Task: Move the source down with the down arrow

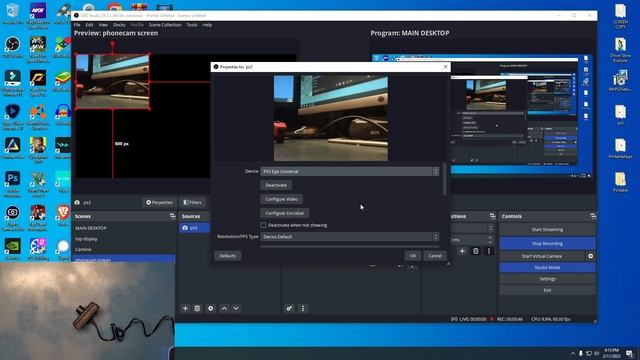Action: click(236, 308)
